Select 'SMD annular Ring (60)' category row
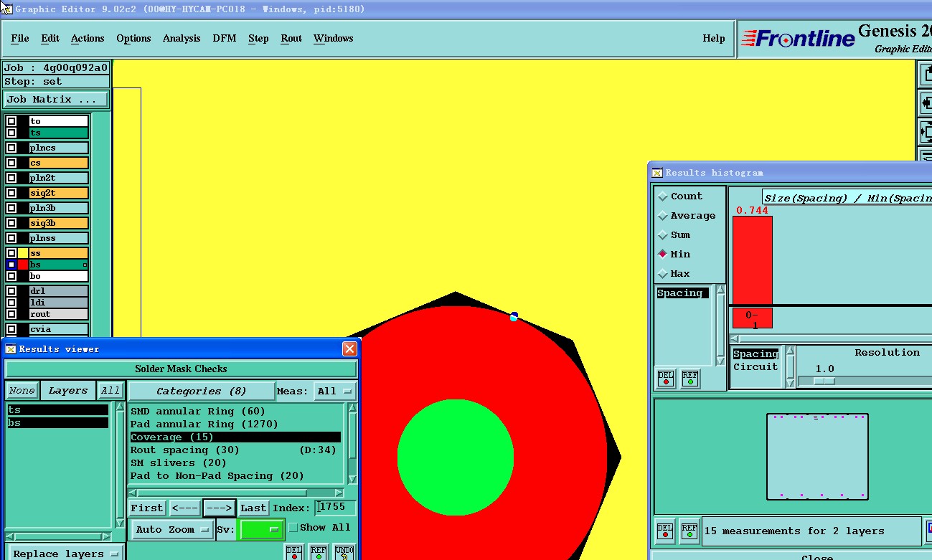Viewport: 932px width, 560px height. 235,412
